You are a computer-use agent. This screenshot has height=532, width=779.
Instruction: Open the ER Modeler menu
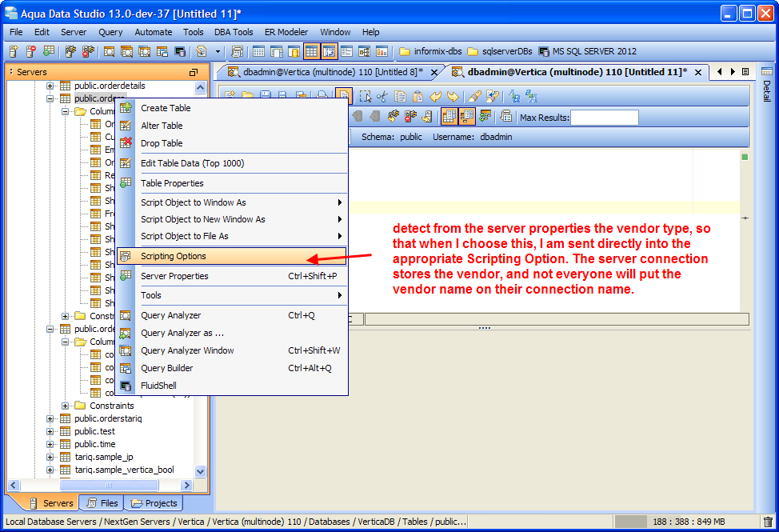coord(286,32)
